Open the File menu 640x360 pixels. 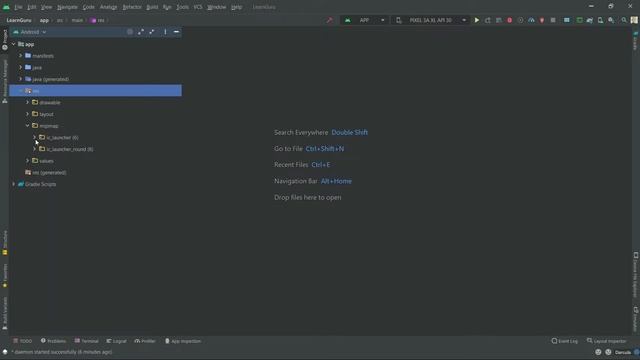(x=18, y=7)
